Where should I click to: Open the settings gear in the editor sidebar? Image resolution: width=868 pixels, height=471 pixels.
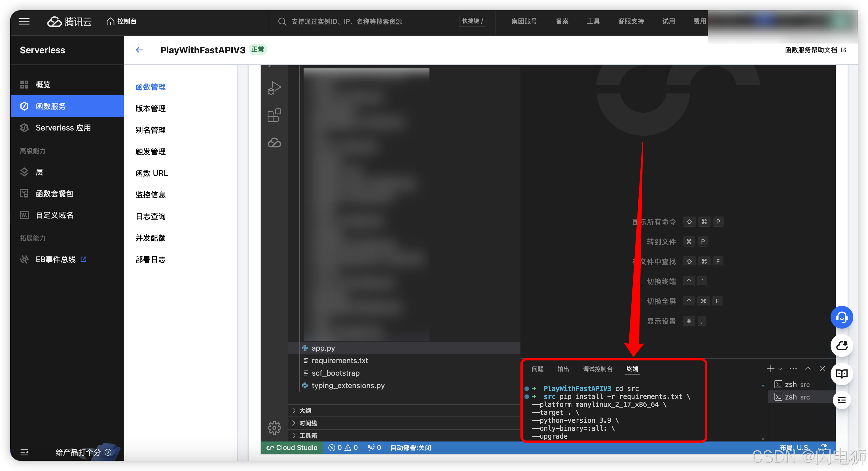click(x=274, y=428)
